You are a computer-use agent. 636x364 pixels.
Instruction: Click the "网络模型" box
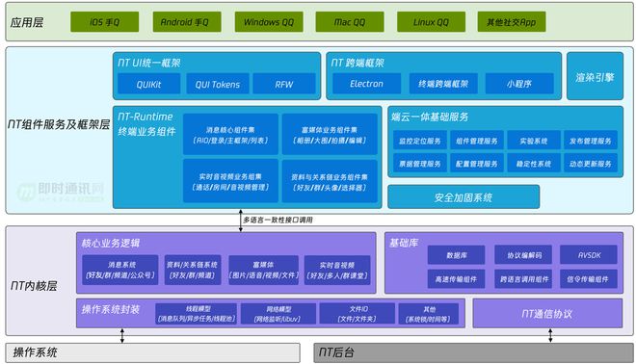(x=278, y=314)
